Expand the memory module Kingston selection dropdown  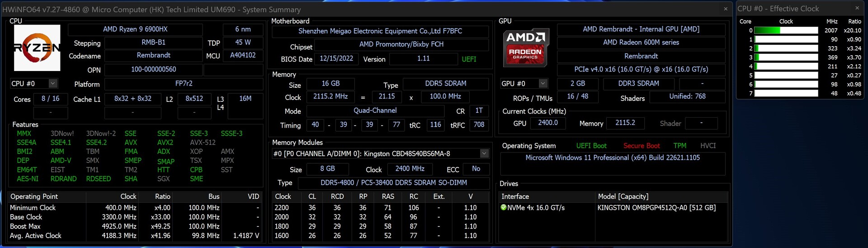pos(484,154)
